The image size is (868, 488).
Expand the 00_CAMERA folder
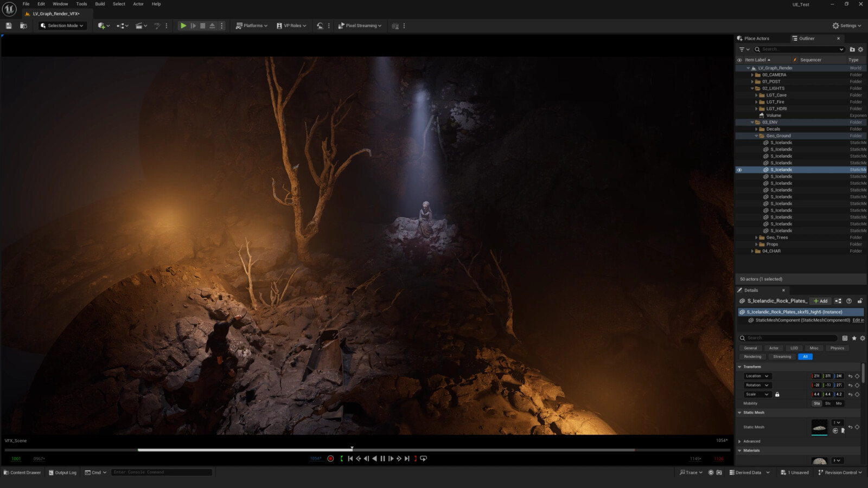pos(752,75)
